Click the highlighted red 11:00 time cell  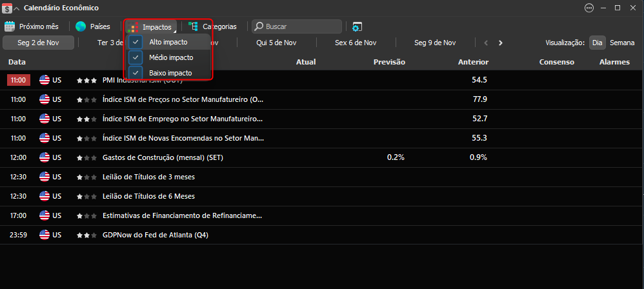(19, 80)
